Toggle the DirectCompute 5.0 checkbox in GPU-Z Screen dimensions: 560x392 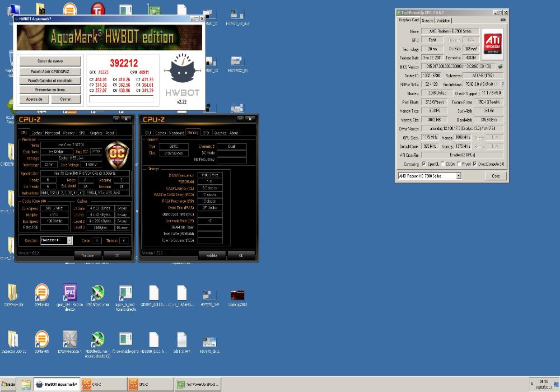tap(475, 164)
